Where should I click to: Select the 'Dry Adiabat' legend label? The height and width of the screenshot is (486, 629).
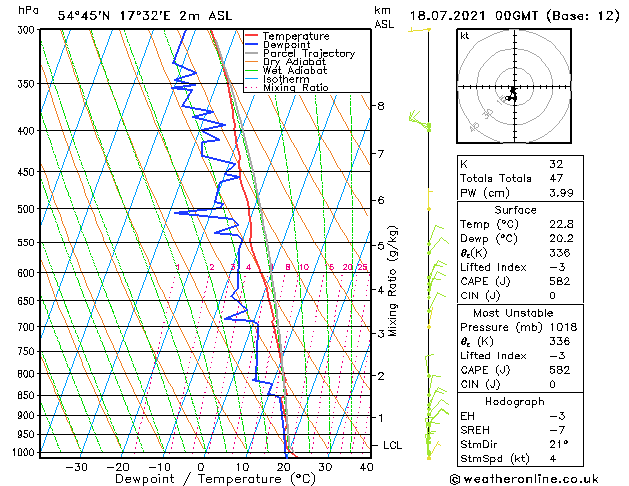294,62
